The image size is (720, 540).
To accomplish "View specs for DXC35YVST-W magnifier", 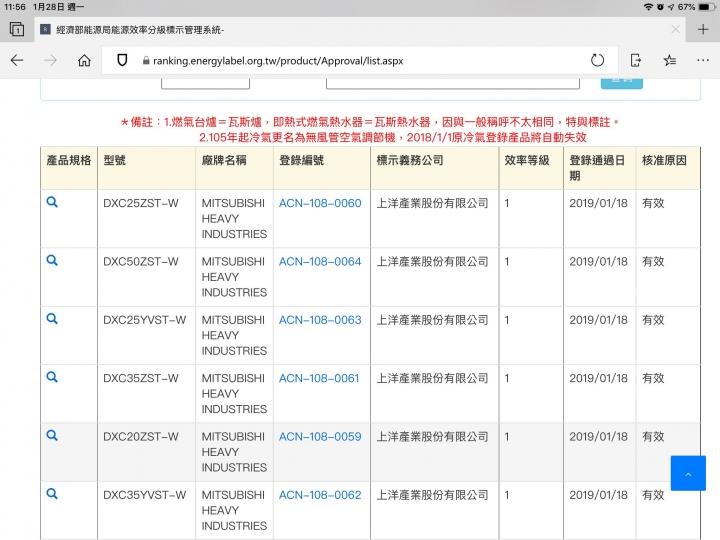I will pos(52,494).
